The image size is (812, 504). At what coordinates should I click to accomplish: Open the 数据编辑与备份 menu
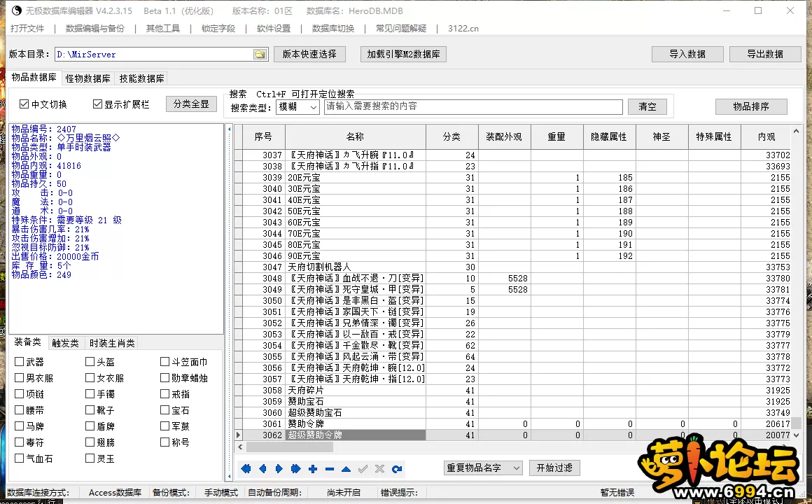pyautogui.click(x=95, y=29)
